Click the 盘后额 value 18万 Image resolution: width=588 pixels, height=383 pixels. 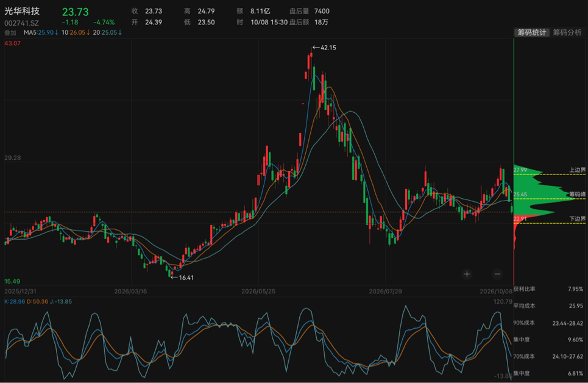click(x=321, y=23)
